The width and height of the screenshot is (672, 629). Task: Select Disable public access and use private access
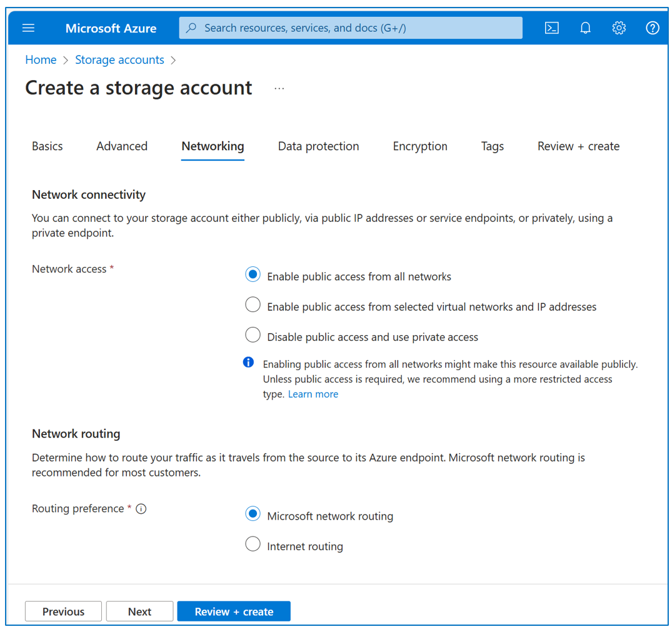click(x=253, y=335)
